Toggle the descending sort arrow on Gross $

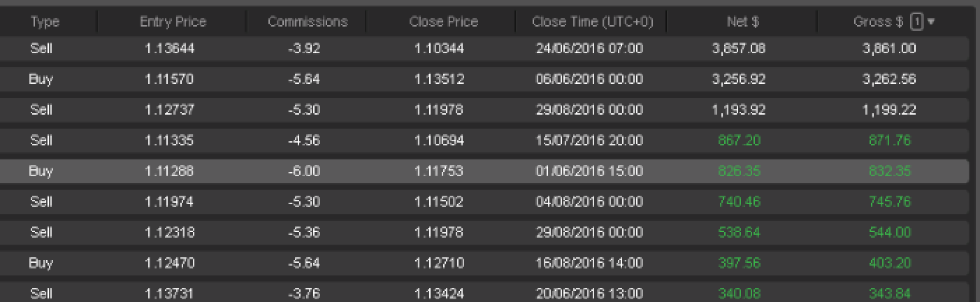930,22
